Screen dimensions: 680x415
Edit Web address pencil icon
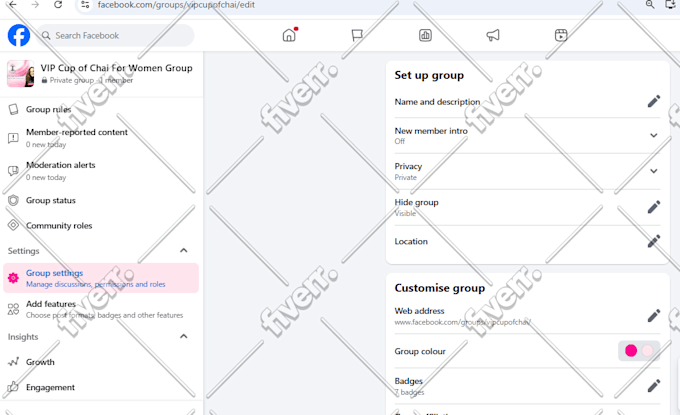[x=654, y=315]
